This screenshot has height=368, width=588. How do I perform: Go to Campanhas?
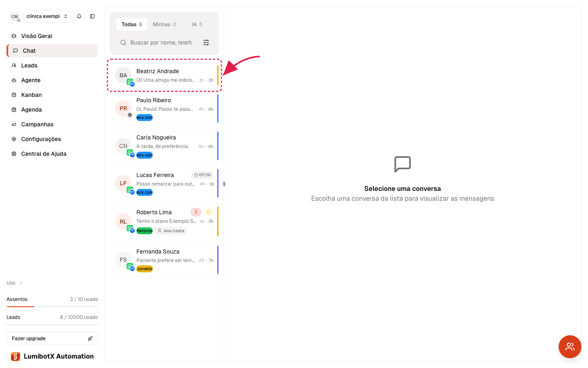(x=52, y=124)
